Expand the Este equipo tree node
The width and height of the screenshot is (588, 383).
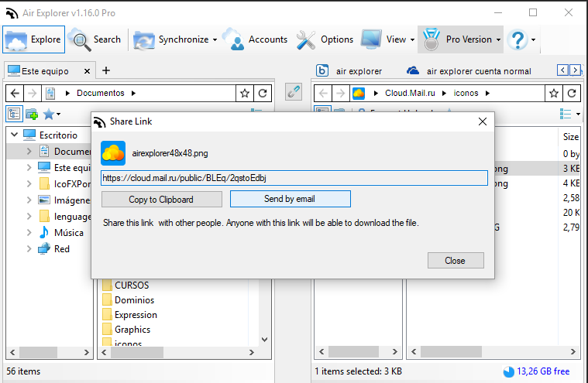tap(29, 167)
